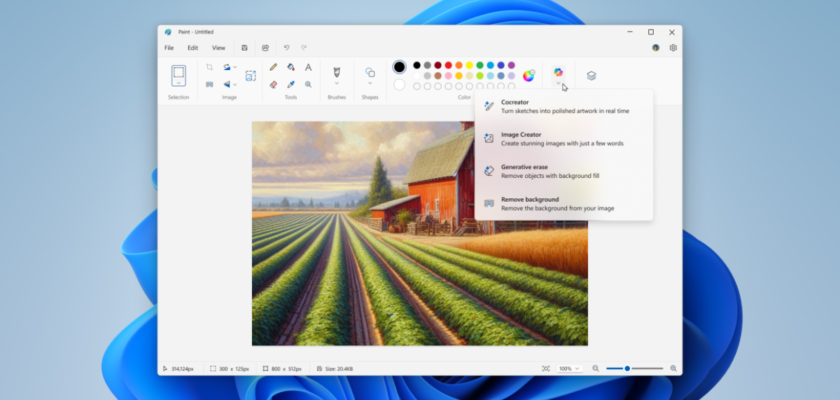Open Paint settings gear

point(673,47)
